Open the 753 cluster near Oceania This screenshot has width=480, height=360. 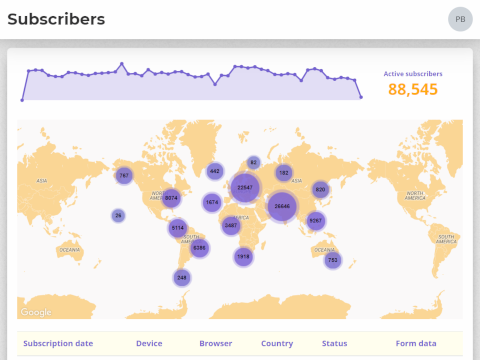(333, 260)
